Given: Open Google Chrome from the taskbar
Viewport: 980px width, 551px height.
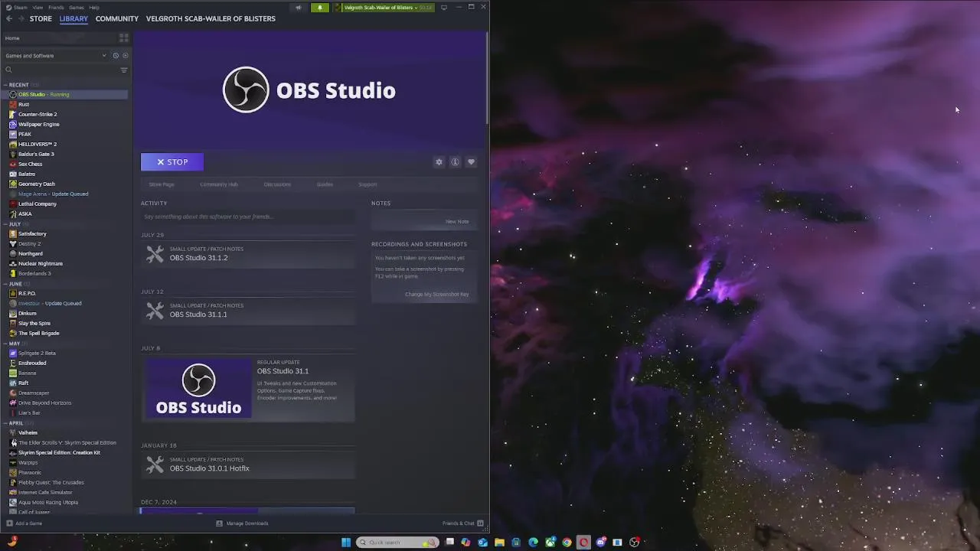Looking at the screenshot, I should (567, 543).
